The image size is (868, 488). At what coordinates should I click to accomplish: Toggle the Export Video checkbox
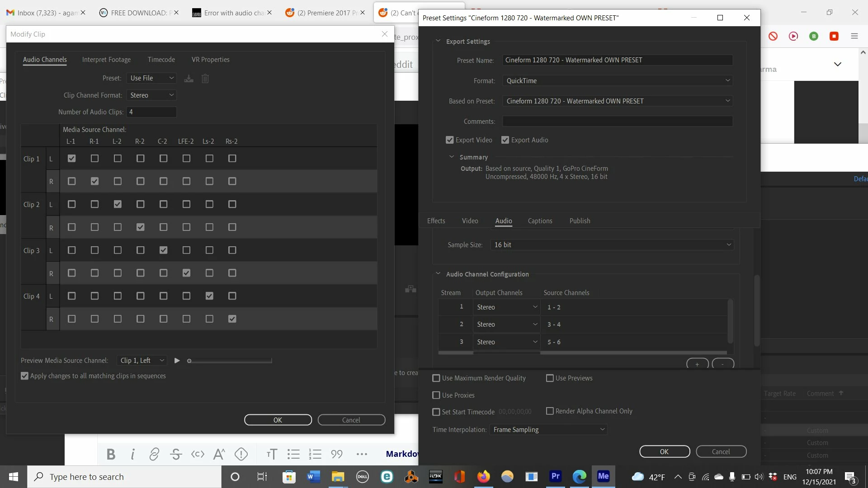click(x=449, y=140)
